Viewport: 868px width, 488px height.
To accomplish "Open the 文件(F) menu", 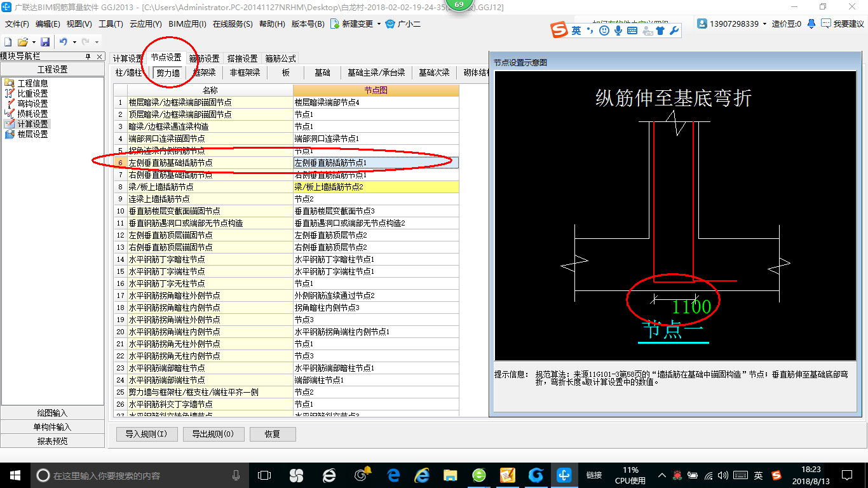I will click(17, 24).
